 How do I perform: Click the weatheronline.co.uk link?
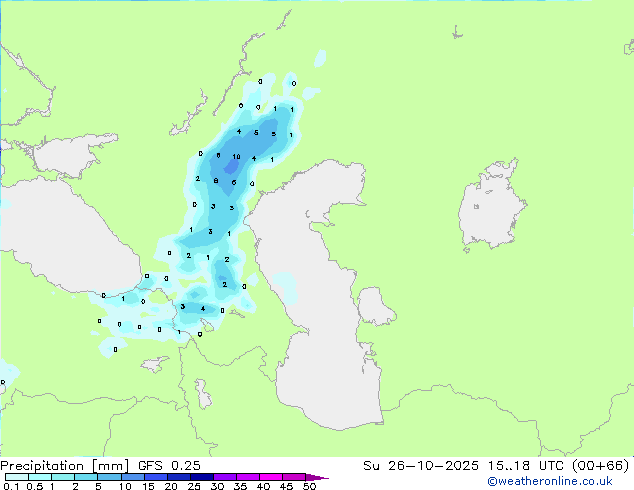coord(550,481)
